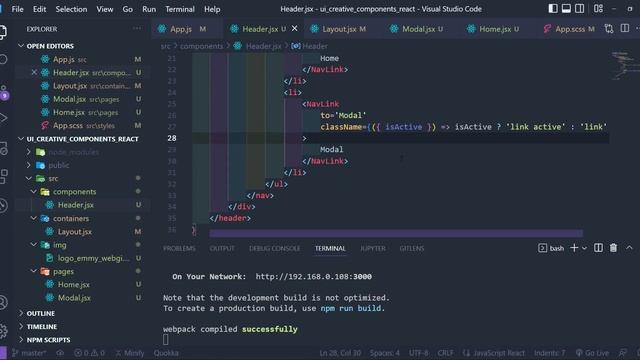Open Layout.jsx in the containers folder
Viewport: 640px width, 360px height.
75,231
